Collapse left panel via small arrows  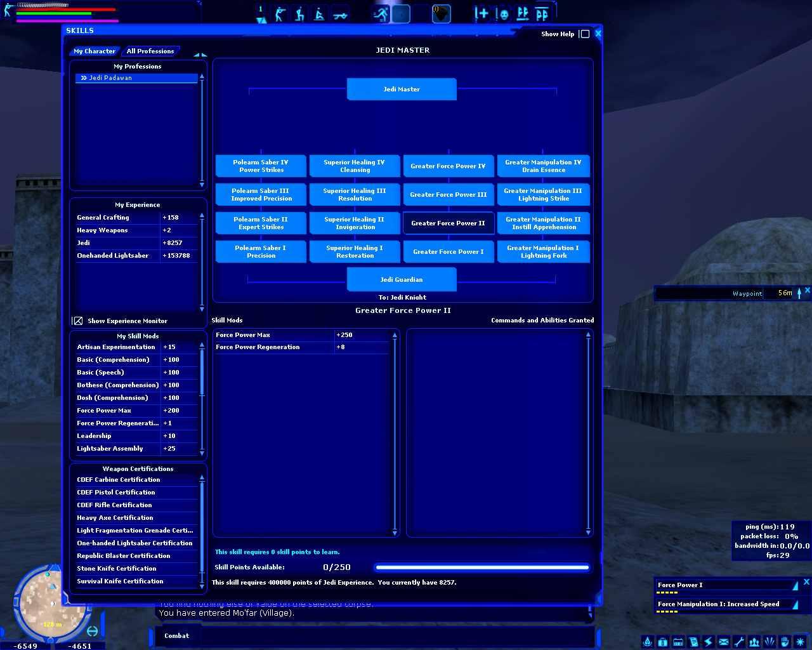pyautogui.click(x=200, y=55)
